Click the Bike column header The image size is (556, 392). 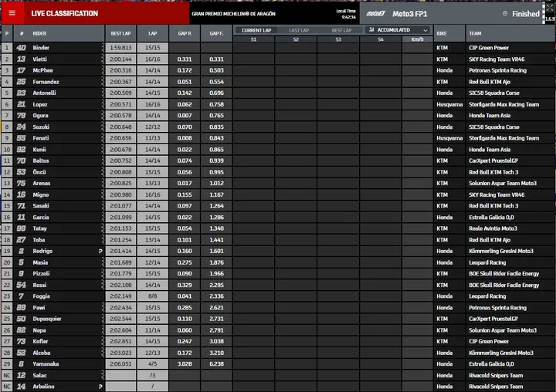(449, 33)
